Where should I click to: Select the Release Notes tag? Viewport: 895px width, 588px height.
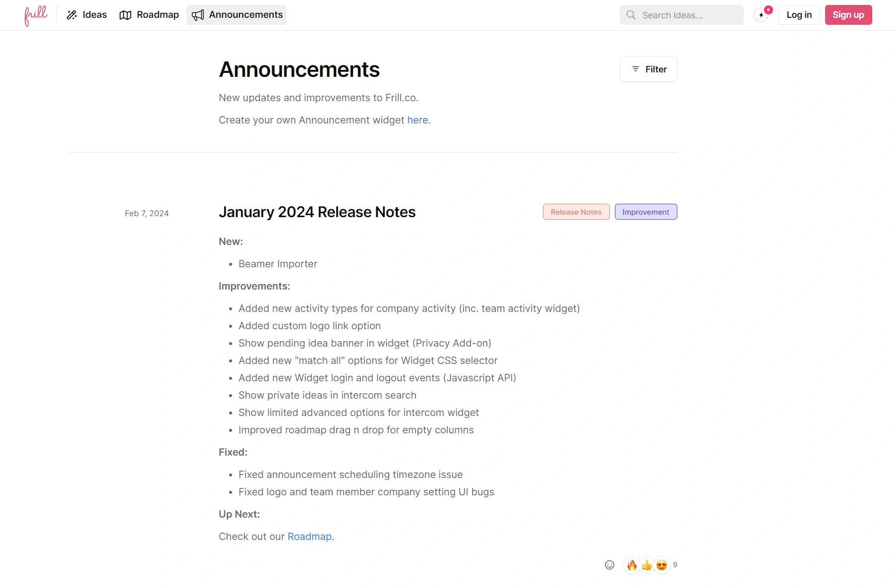[576, 212]
